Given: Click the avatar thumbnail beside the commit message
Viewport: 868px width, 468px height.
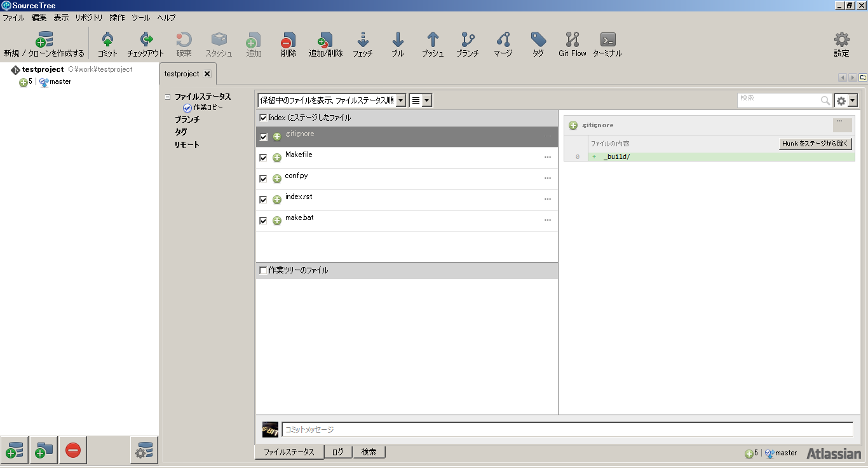Looking at the screenshot, I should pyautogui.click(x=270, y=429).
